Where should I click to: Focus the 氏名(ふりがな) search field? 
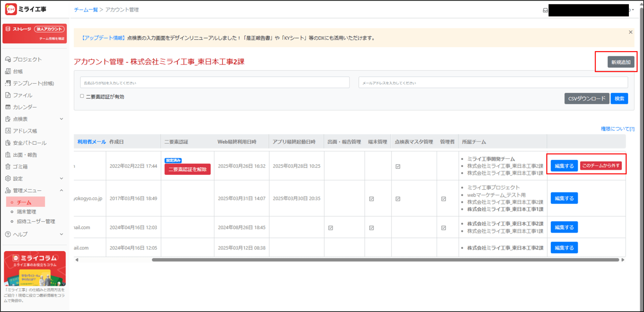pyautogui.click(x=215, y=83)
